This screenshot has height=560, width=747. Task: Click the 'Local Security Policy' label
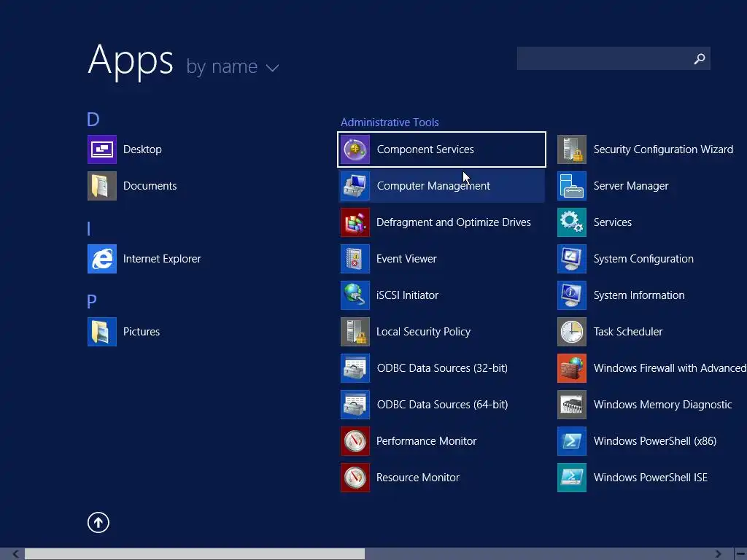click(424, 332)
